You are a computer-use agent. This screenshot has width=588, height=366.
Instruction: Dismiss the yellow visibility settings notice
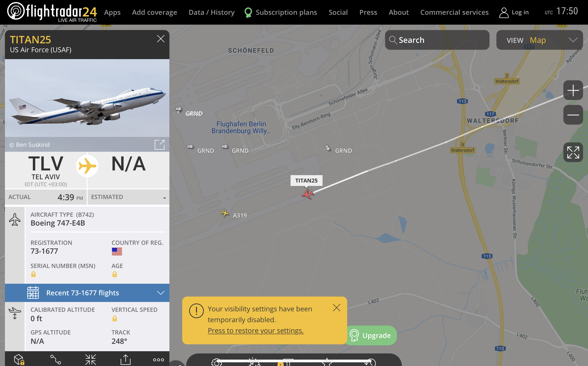pos(336,308)
